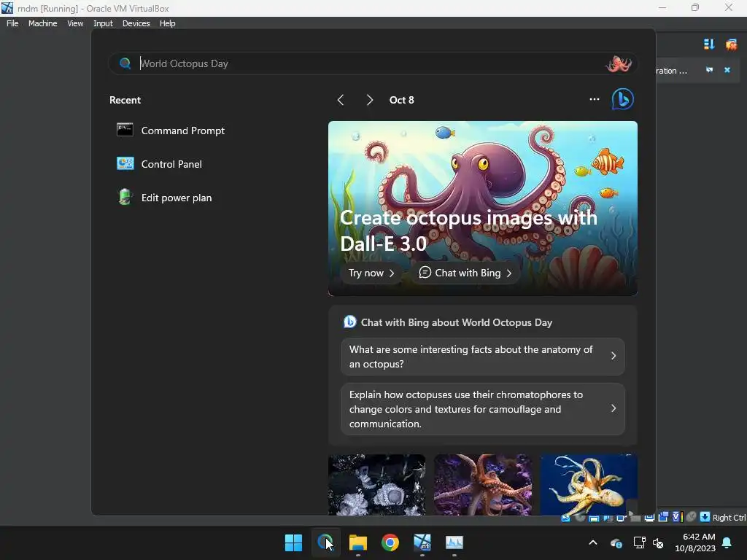
Task: Ask about anatomy of an octopus
Action: [483, 357]
